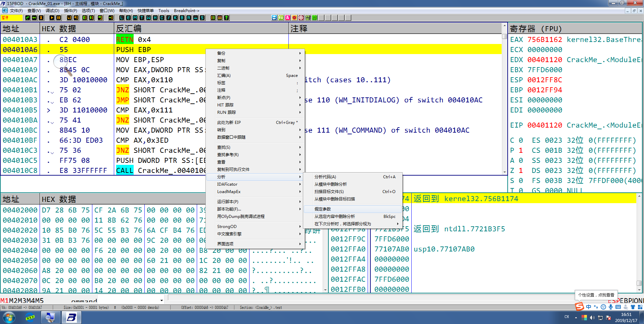Click the disassembly scrollbar down arrow

point(504,172)
